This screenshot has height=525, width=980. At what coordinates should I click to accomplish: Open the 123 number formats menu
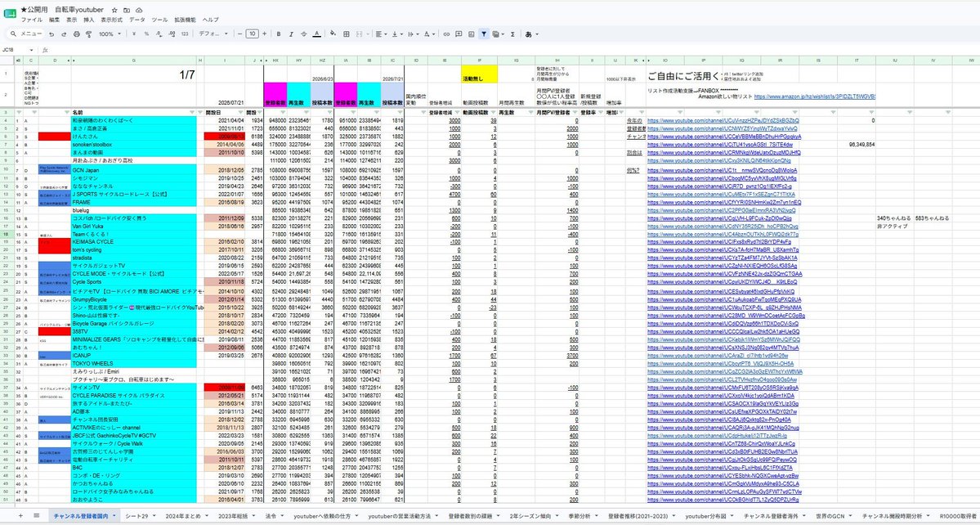pos(185,34)
